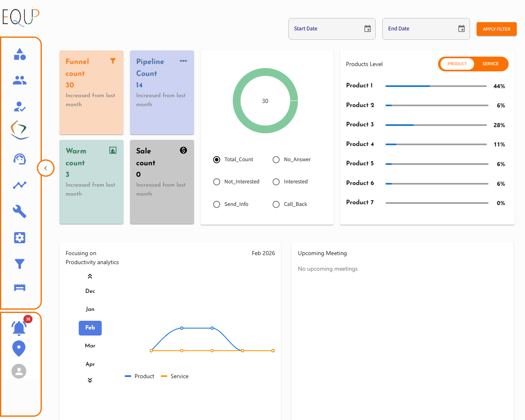Open the funnel filter icon in sidebar
Screen dimensions: 525x420
(20, 264)
